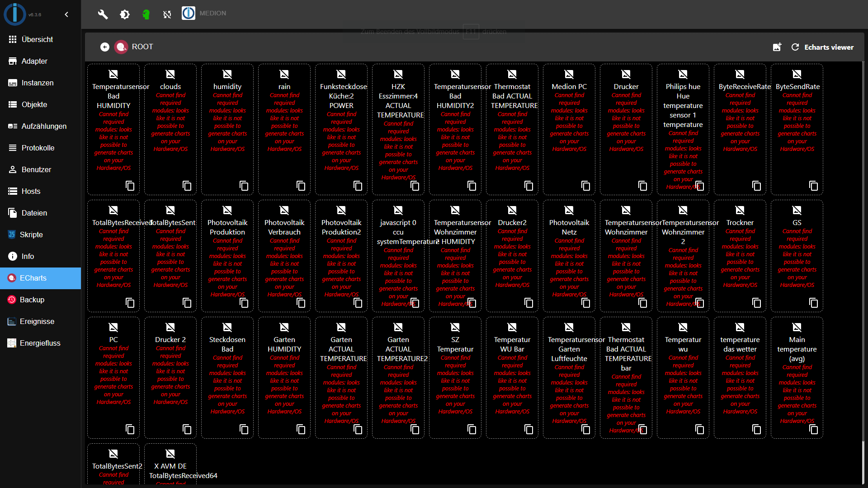This screenshot has height=488, width=868.
Task: Open Protokolle in the sidebar
Action: (x=41, y=148)
